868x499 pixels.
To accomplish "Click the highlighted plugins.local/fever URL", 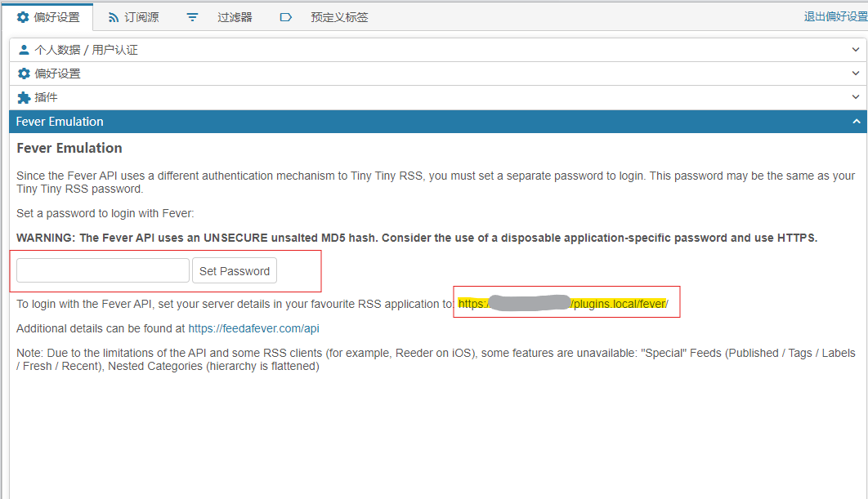I will click(619, 304).
